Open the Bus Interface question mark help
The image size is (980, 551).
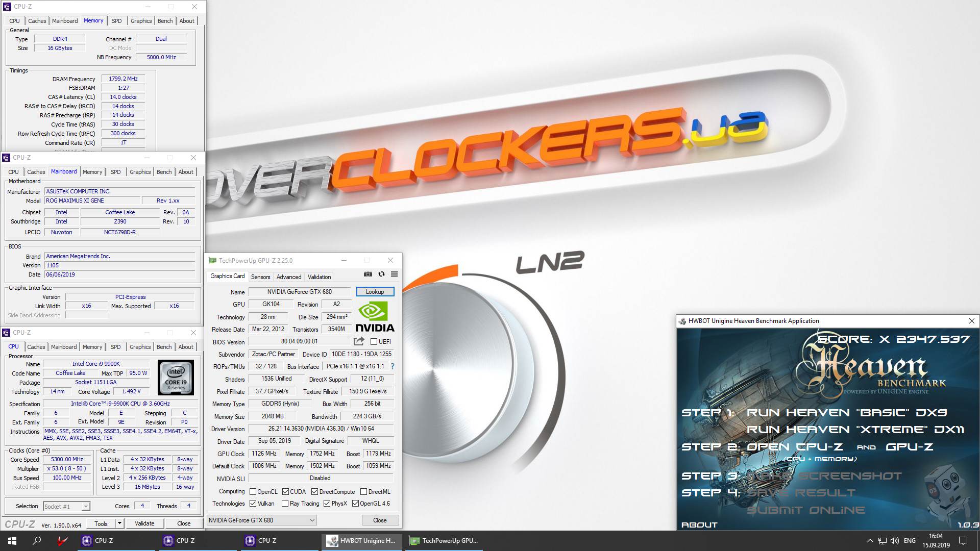[x=392, y=366]
